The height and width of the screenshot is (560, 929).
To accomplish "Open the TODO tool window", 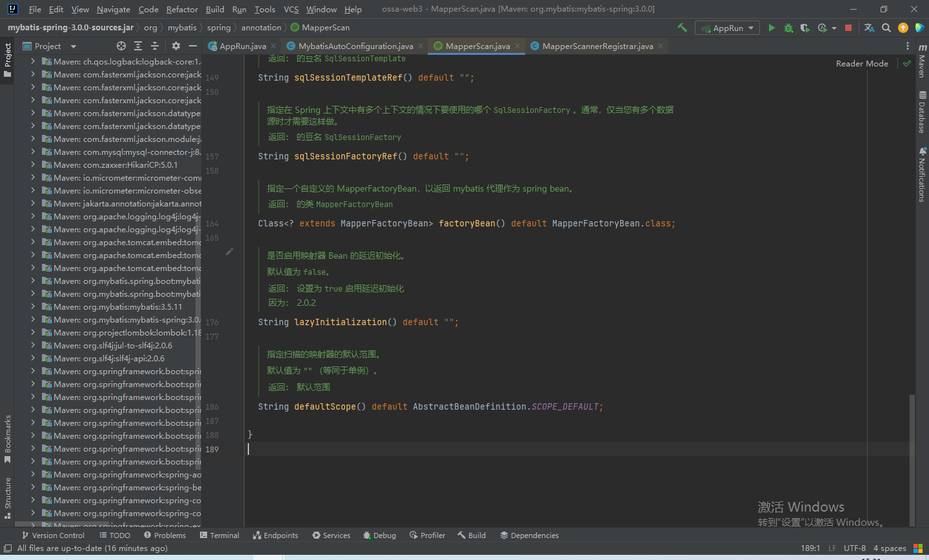I will pyautogui.click(x=115, y=535).
